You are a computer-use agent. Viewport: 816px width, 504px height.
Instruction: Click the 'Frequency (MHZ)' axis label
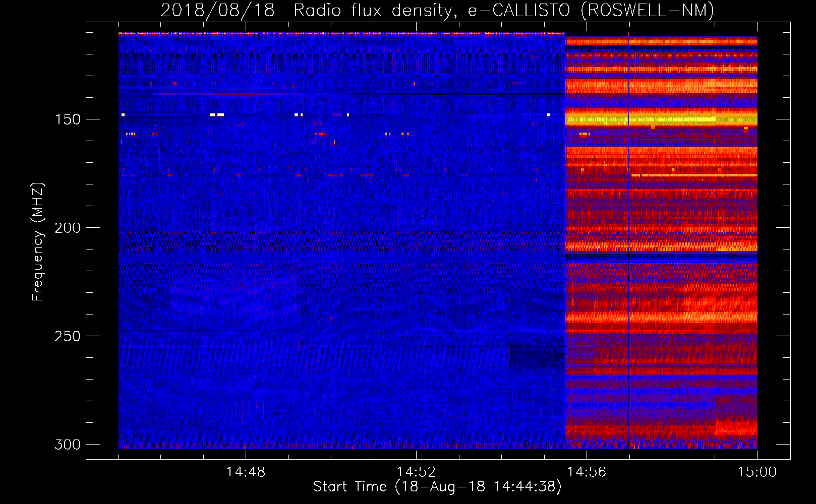(x=38, y=242)
